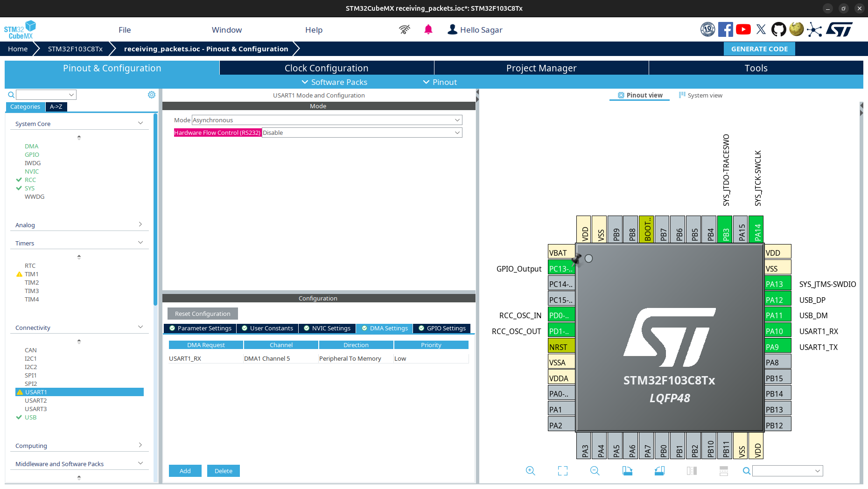Toggle the vertical split view icon

coord(692,471)
